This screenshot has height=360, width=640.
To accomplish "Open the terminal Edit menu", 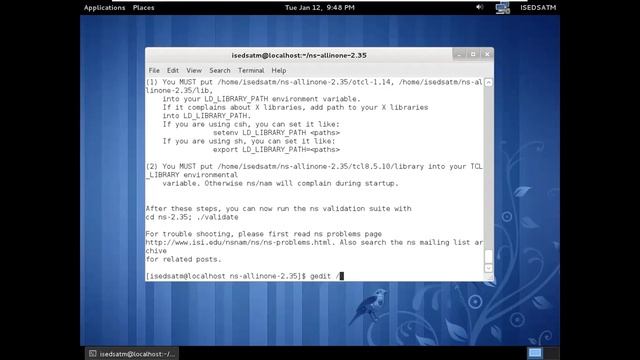I will 173,71.
